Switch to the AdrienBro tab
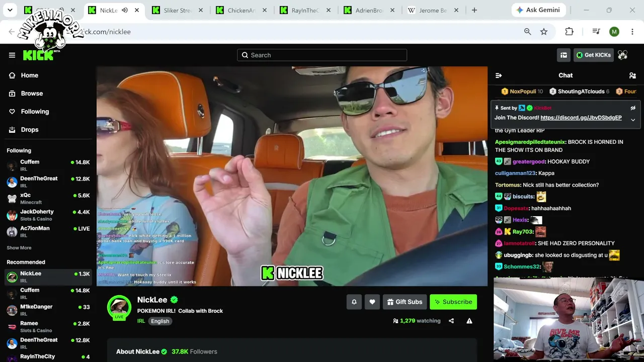This screenshot has width=644, height=362. (x=369, y=10)
